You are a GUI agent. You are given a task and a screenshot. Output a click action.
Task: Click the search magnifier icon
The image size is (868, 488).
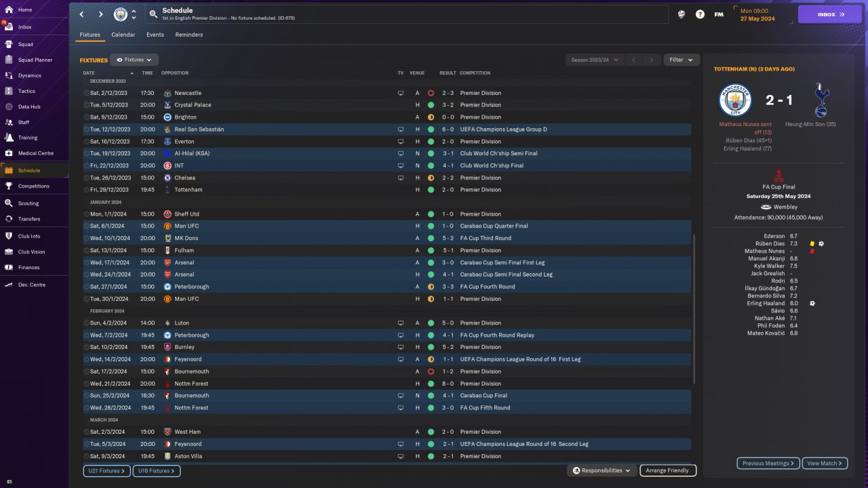pyautogui.click(x=153, y=14)
